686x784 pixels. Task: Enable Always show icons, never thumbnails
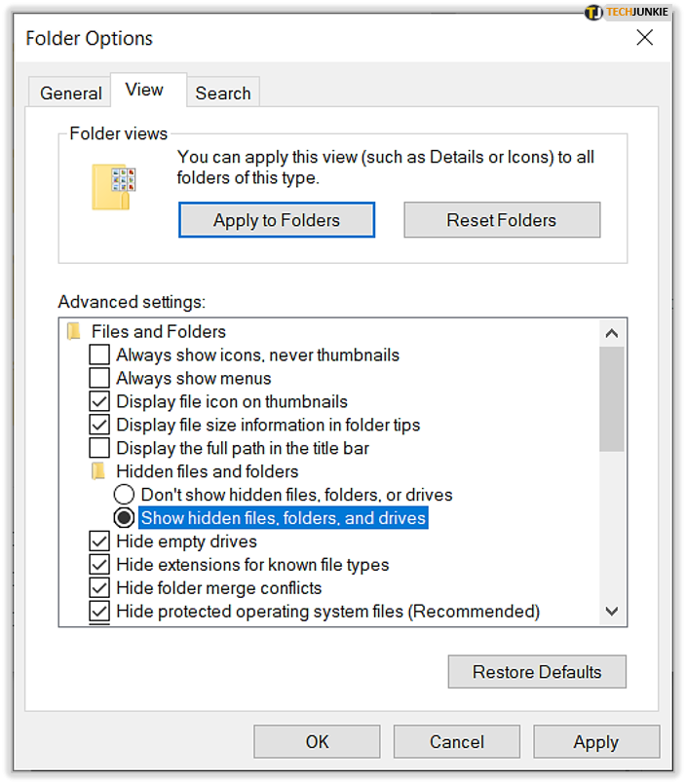[99, 355]
